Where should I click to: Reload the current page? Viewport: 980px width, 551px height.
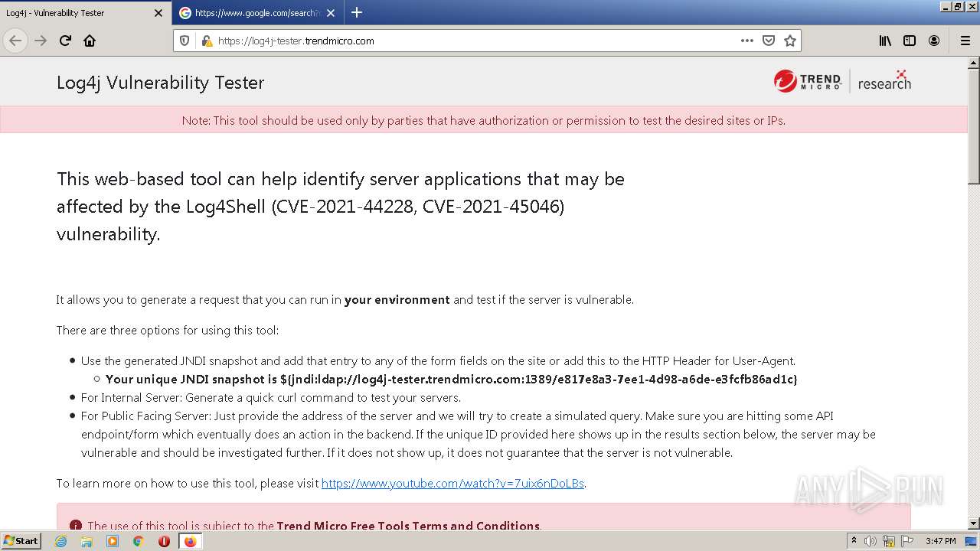65,41
